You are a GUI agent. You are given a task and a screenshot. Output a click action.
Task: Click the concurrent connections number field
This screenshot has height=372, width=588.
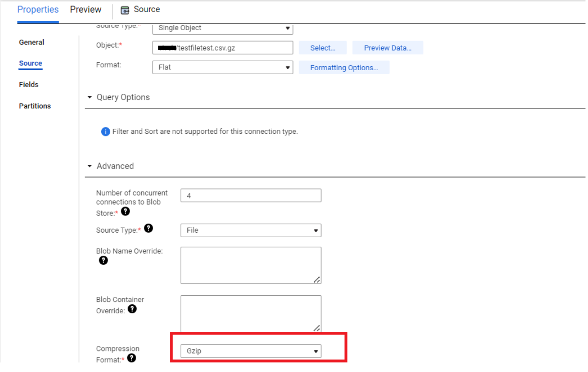tap(251, 196)
